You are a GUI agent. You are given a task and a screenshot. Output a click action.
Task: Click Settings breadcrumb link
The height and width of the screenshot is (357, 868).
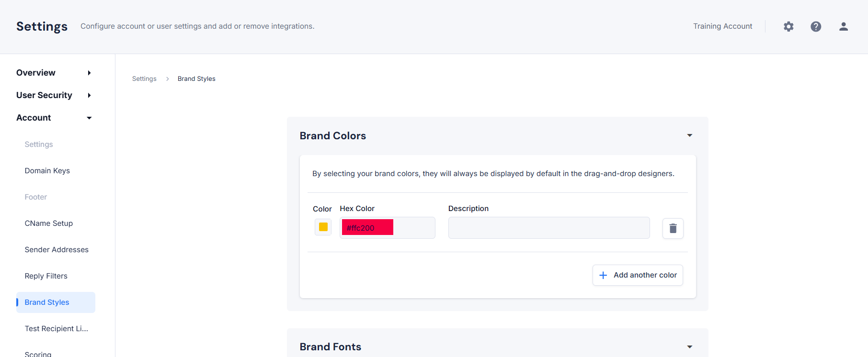(144, 79)
